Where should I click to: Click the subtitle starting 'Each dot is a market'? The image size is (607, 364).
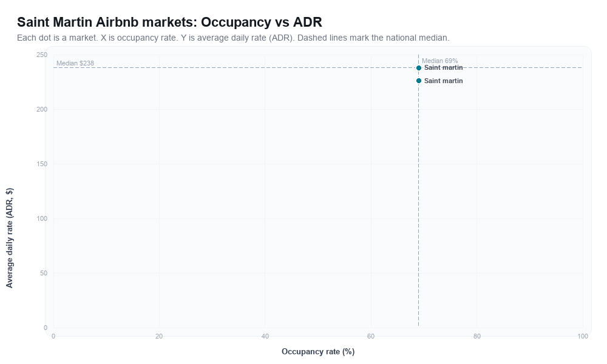point(233,38)
